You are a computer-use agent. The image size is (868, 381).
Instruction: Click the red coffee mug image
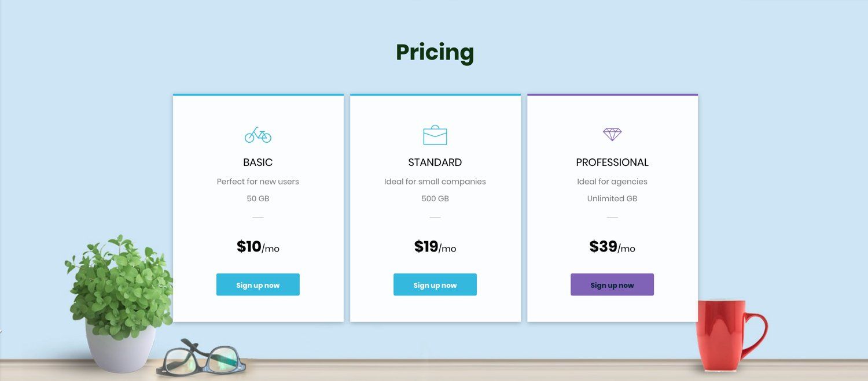pos(730,334)
